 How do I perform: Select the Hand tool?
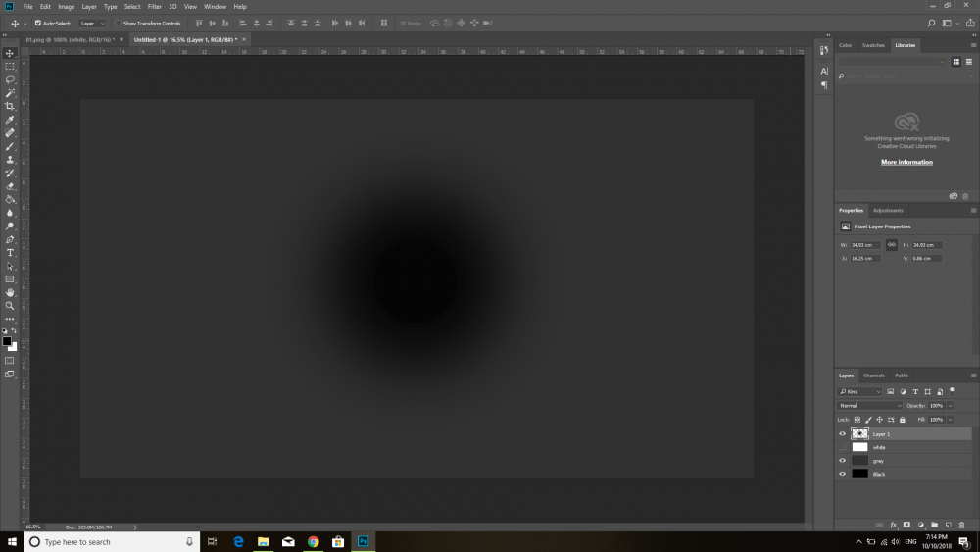coord(10,292)
